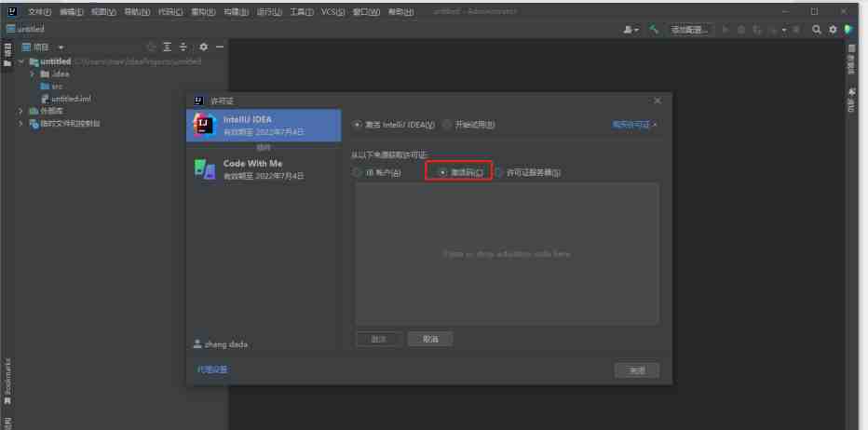The width and height of the screenshot is (868, 430).
Task: Open the 窗口(W) menu
Action: (x=366, y=11)
